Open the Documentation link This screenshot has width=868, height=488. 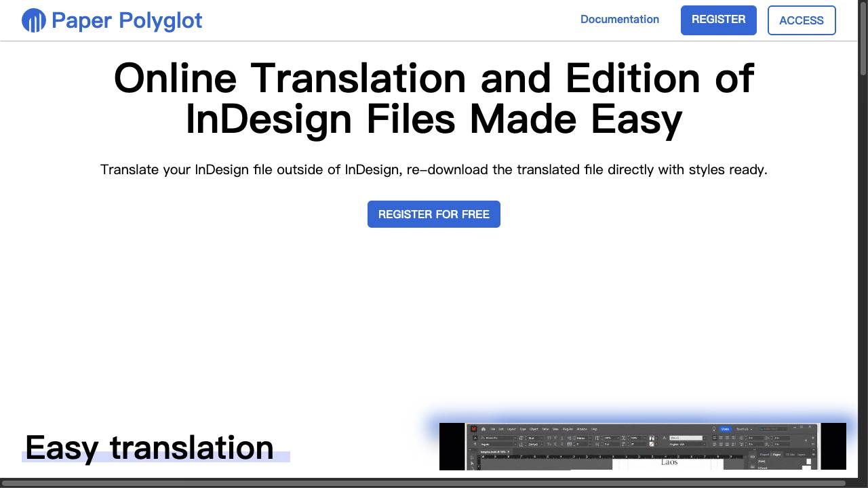pyautogui.click(x=620, y=20)
